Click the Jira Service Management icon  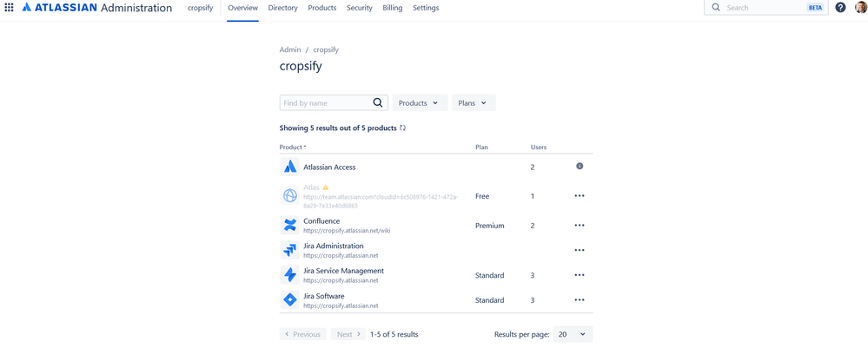(289, 275)
